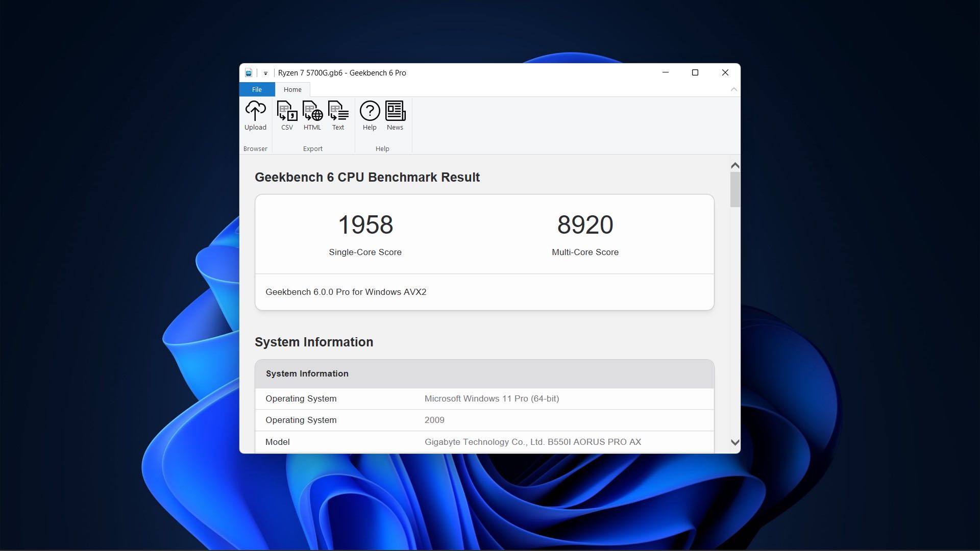
Task: Select the File tab in ribbon
Action: [256, 89]
